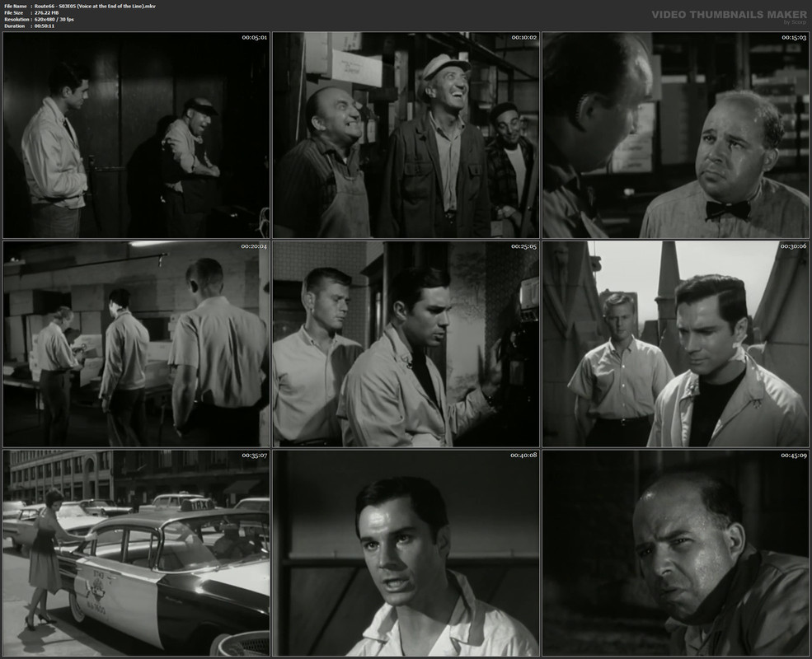
Task: Click the Resolution label
Action: click(15, 20)
